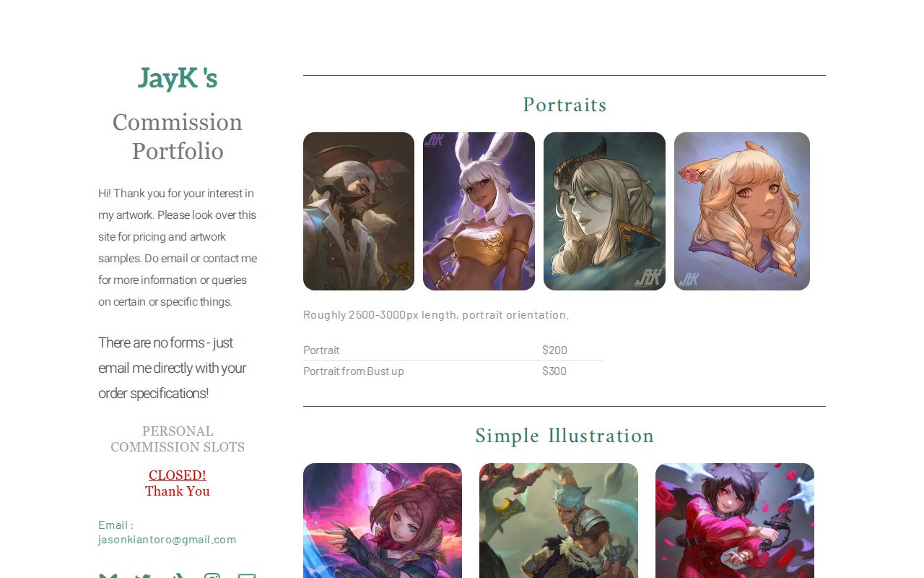Viewport: 924px width, 578px height.
Task: Open the Instagram social icon
Action: click(212, 575)
